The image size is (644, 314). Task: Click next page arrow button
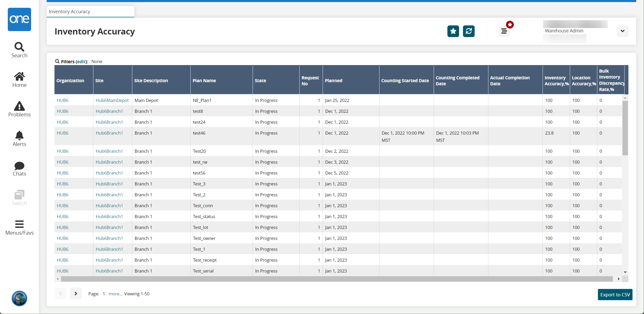(x=76, y=293)
